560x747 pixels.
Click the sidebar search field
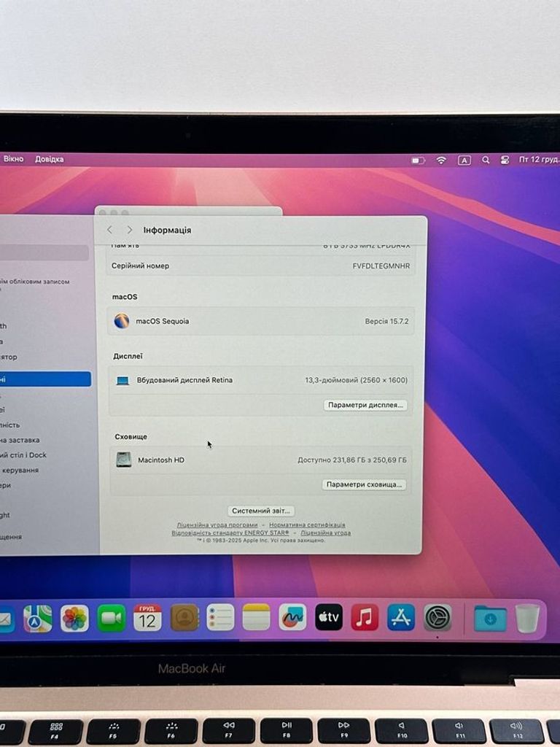pos(44,253)
